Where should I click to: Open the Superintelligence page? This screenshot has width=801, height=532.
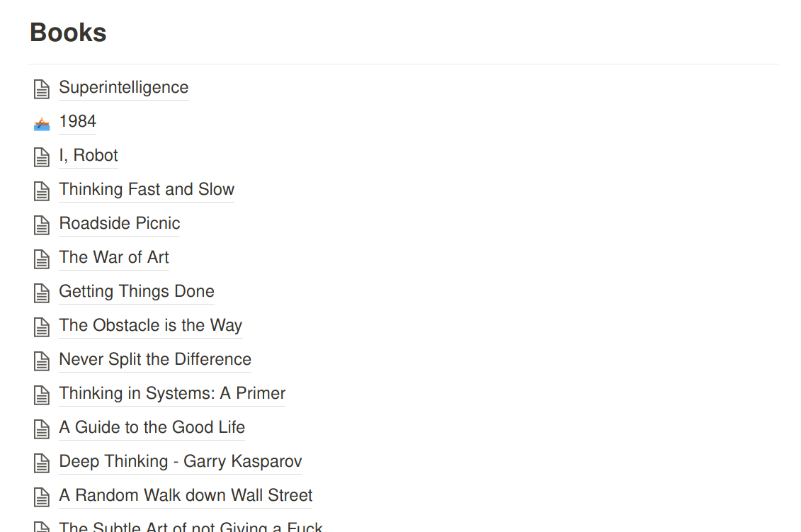point(124,87)
